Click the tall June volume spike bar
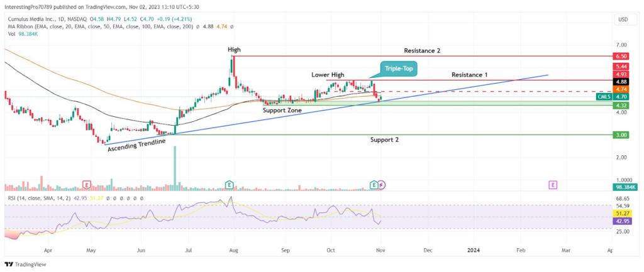 tap(175, 168)
